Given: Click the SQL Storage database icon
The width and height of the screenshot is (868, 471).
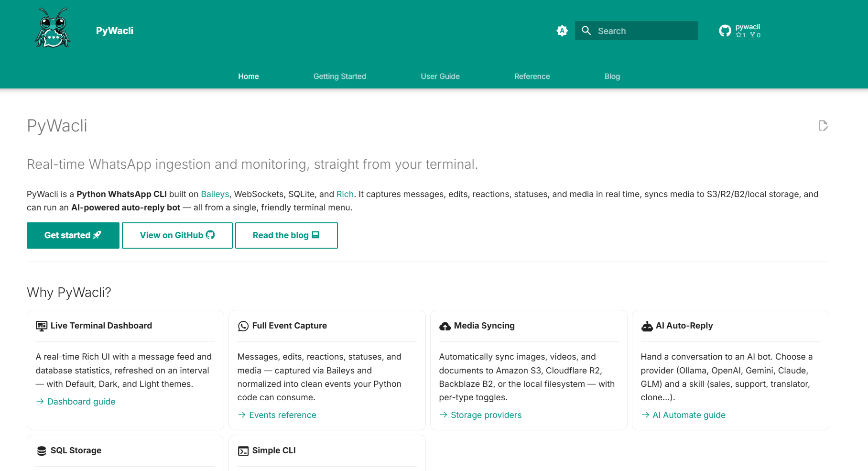Looking at the screenshot, I should click(x=42, y=451).
